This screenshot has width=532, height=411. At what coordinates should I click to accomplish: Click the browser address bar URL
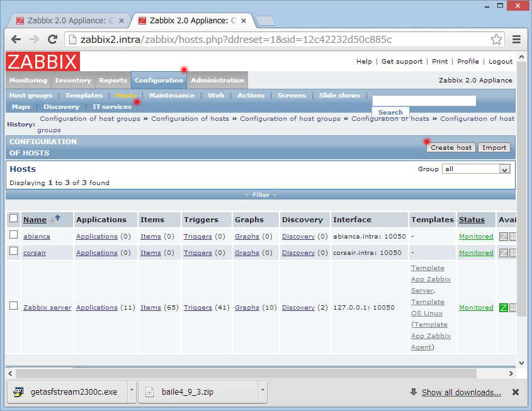click(x=236, y=40)
